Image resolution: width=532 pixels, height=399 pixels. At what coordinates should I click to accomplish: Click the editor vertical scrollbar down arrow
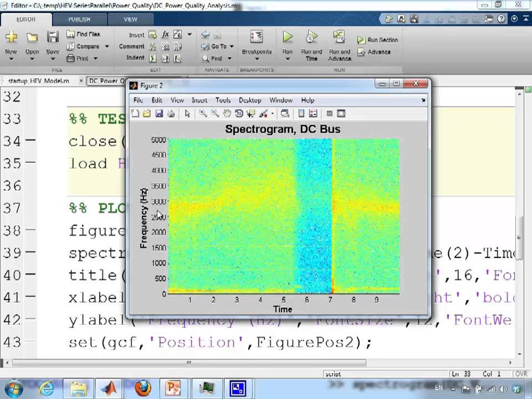pyautogui.click(x=519, y=354)
